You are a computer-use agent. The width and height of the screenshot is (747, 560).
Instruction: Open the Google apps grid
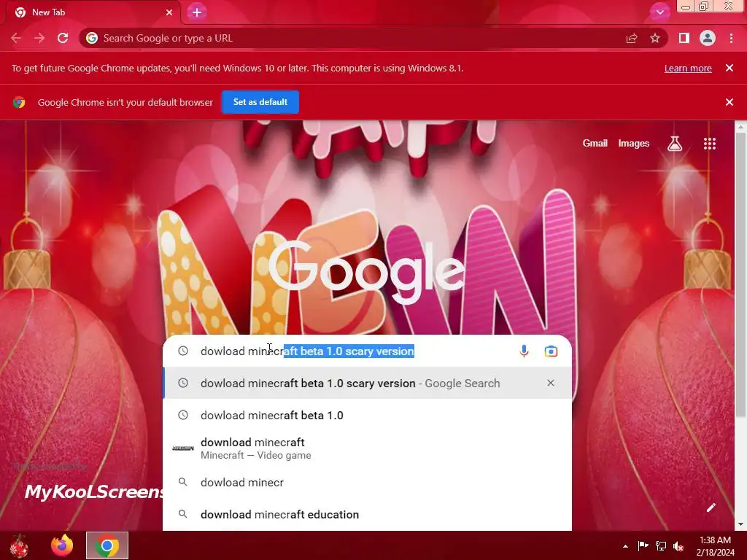click(x=710, y=144)
